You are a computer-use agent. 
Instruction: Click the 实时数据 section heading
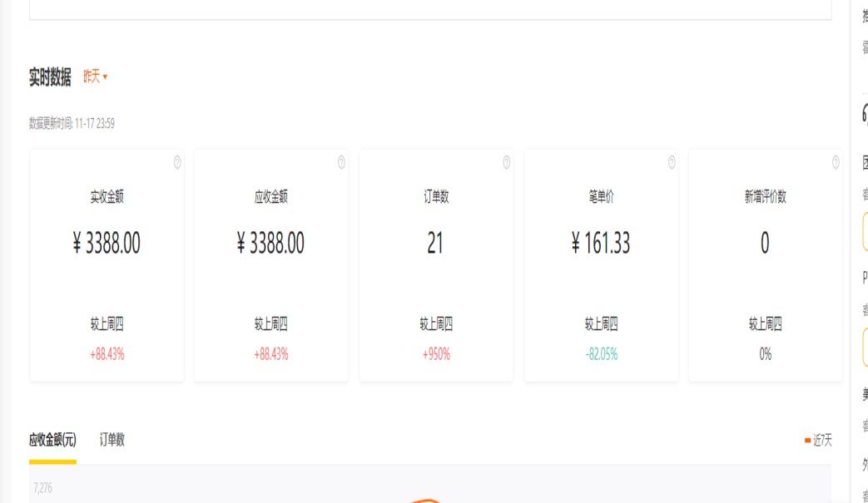coord(50,78)
